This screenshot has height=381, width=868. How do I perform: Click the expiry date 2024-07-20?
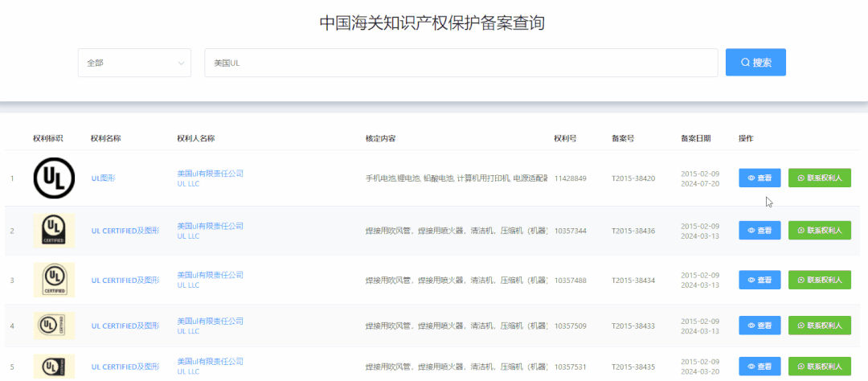coord(700,184)
